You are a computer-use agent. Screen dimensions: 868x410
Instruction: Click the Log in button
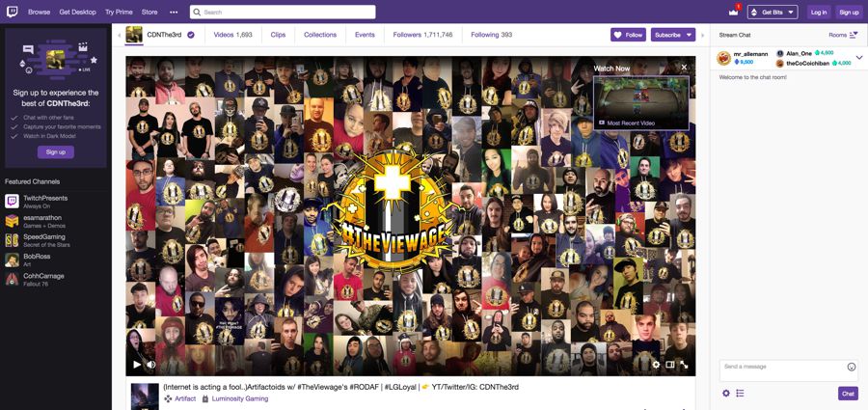tap(818, 12)
